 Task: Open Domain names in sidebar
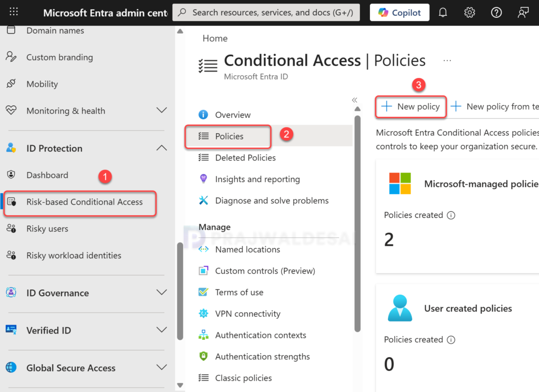(55, 31)
